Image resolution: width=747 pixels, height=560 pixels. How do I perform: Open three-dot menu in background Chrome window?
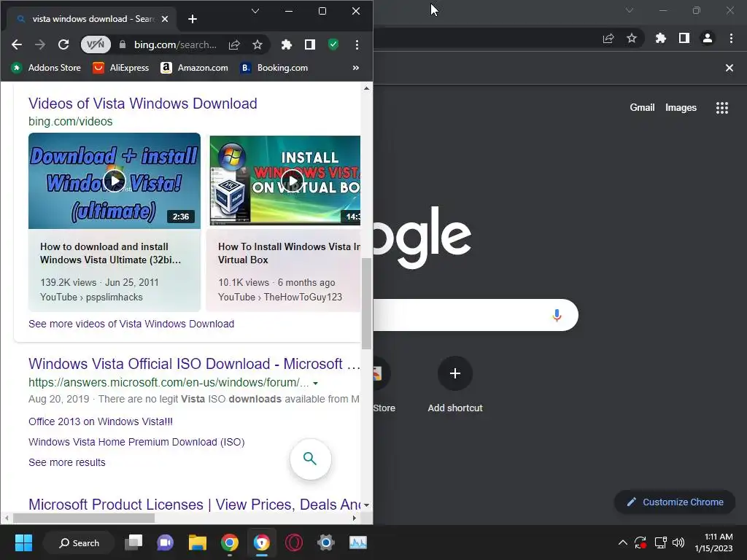point(731,39)
